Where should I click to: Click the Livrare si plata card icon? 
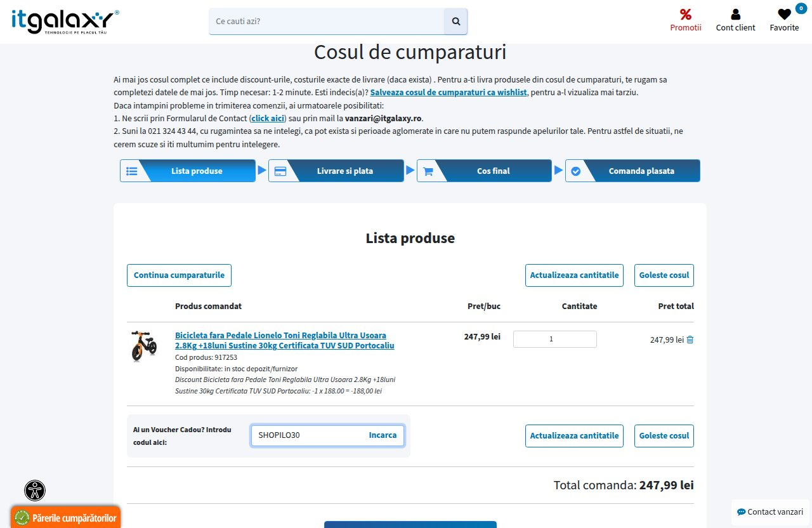click(280, 171)
